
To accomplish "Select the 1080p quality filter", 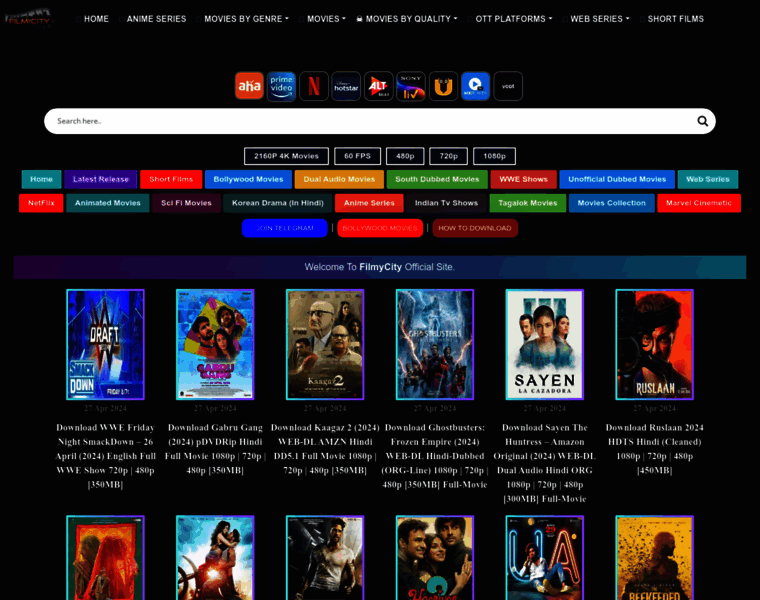I will click(494, 156).
